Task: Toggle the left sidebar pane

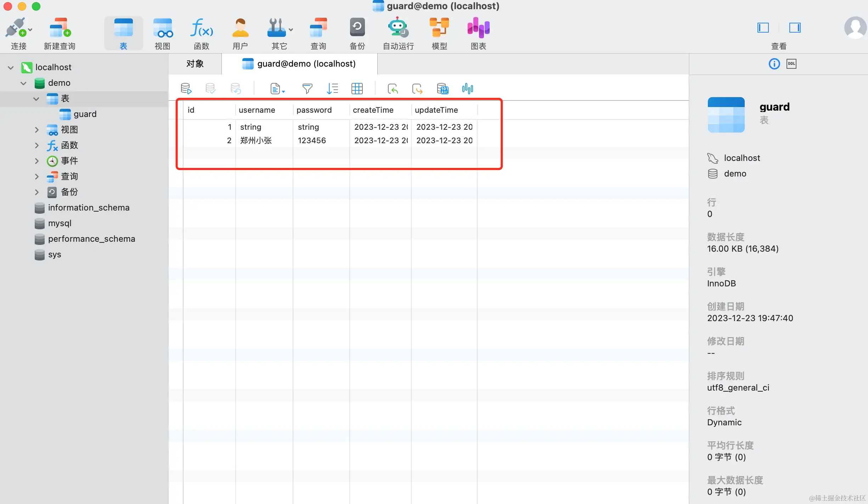Action: [x=763, y=28]
